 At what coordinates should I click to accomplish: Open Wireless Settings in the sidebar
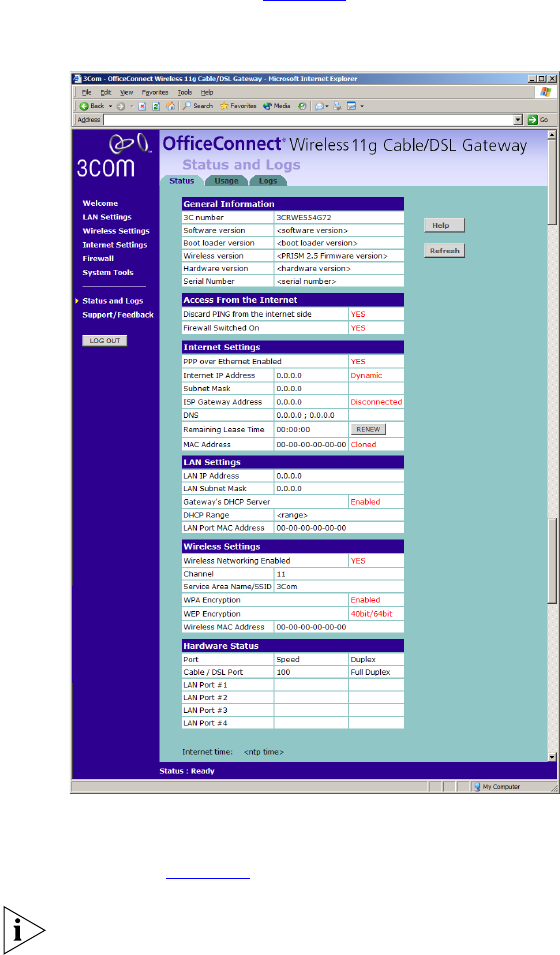point(116,231)
